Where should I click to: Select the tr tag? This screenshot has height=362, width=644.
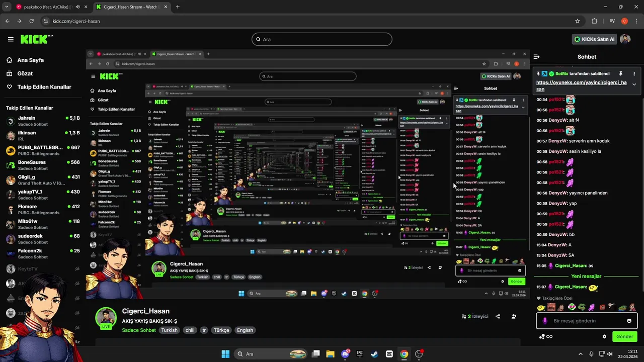[204, 330]
